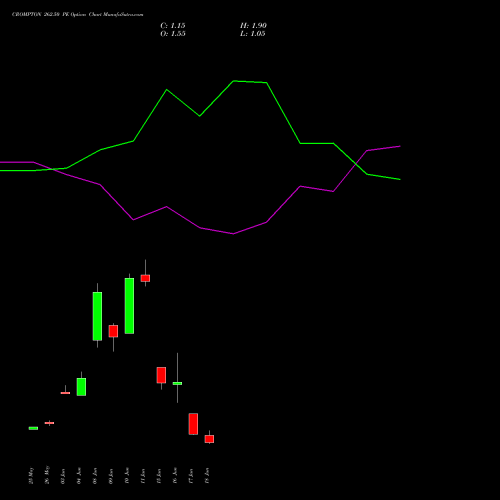This screenshot has height=500, width=500.
Task: Select the last red candle above 18 Jun
Action: (x=209, y=439)
